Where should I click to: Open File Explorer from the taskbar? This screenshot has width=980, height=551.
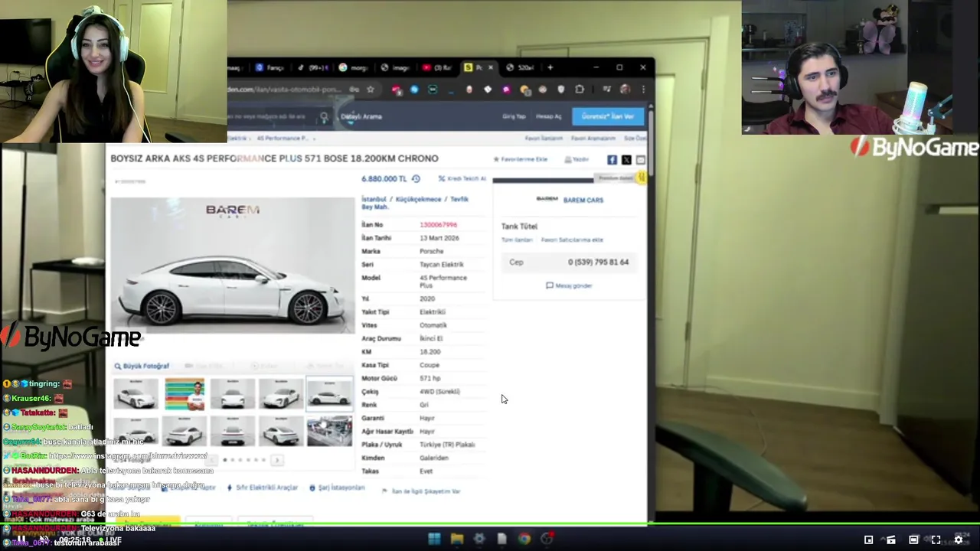pos(457,539)
